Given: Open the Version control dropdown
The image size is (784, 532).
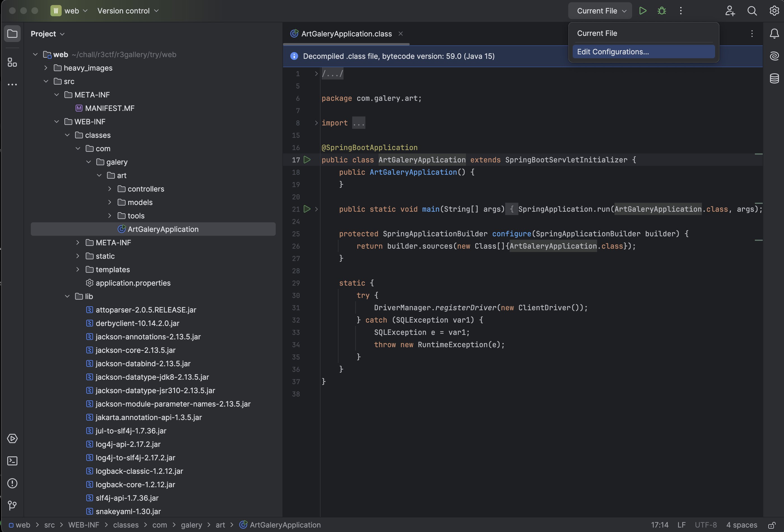Looking at the screenshot, I should click(x=128, y=11).
